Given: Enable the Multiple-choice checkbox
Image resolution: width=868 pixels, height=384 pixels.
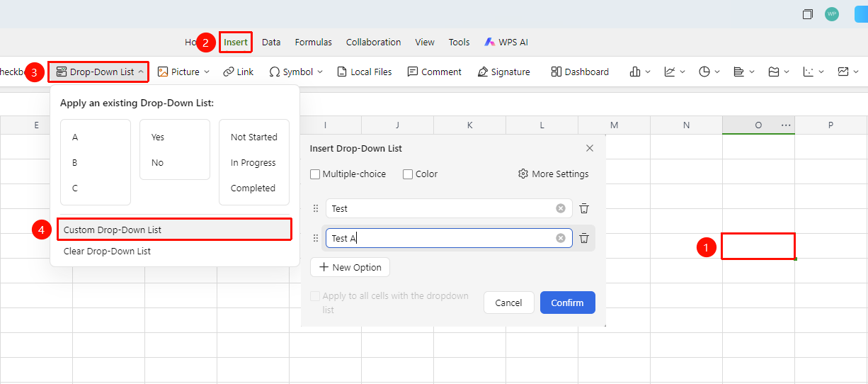Looking at the screenshot, I should [x=315, y=174].
